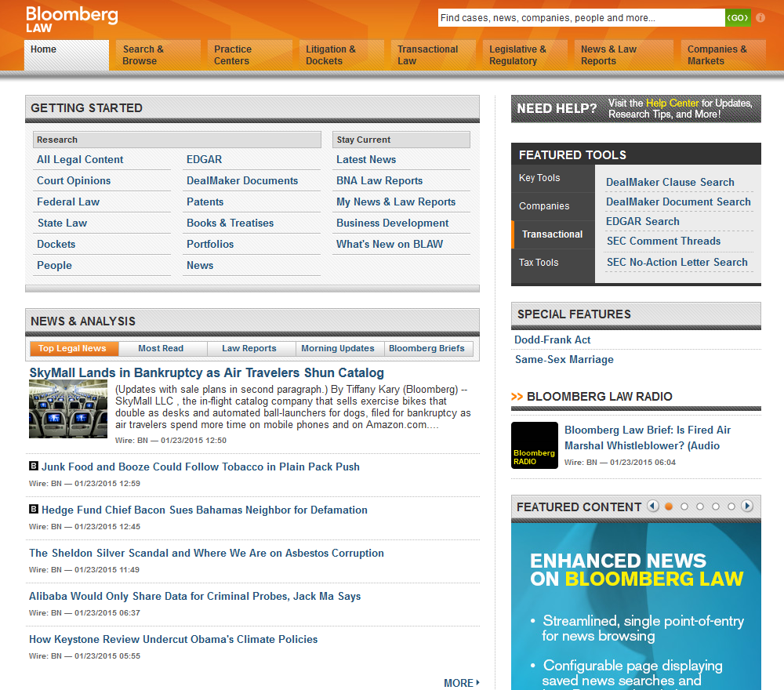This screenshot has width=784, height=690.
Task: Open SkyMall Lands in Bankruptcy headline
Action: click(206, 373)
